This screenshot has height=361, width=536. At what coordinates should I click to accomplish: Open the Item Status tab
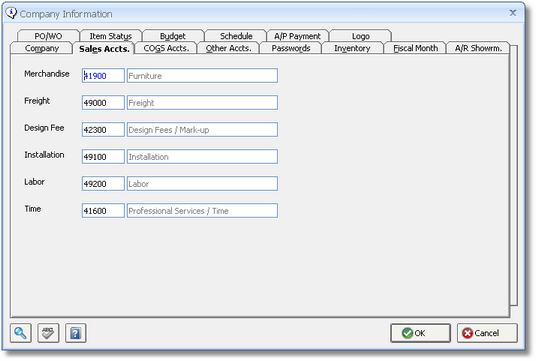pyautogui.click(x=111, y=36)
